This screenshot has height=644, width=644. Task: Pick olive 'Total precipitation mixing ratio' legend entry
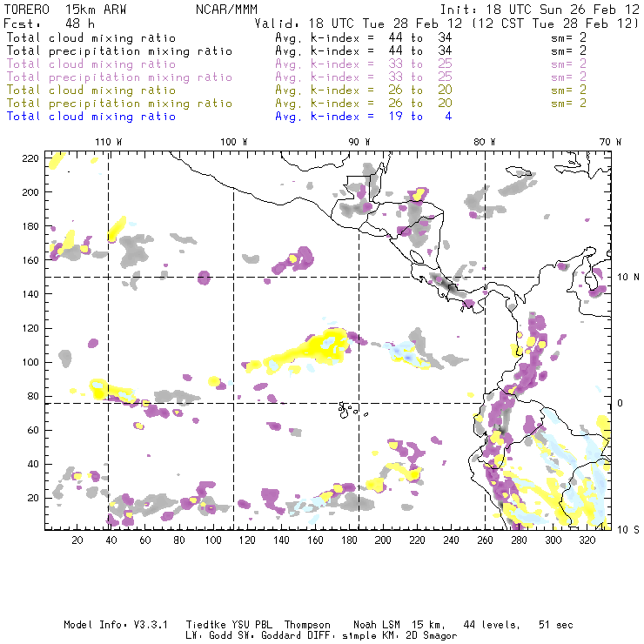(119, 104)
